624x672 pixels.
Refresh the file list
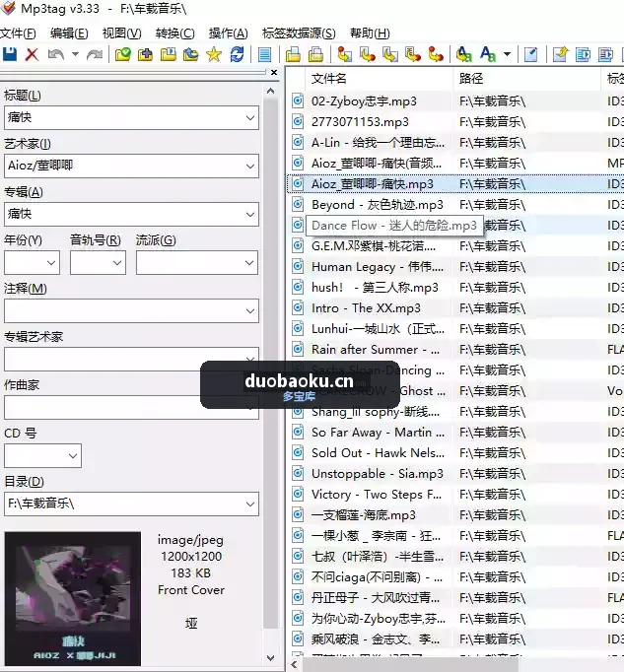pyautogui.click(x=237, y=54)
